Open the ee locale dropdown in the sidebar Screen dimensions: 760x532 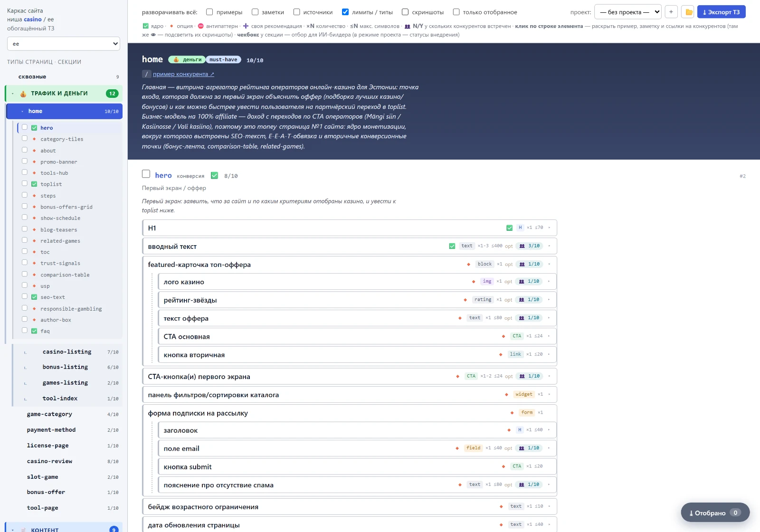pyautogui.click(x=64, y=44)
